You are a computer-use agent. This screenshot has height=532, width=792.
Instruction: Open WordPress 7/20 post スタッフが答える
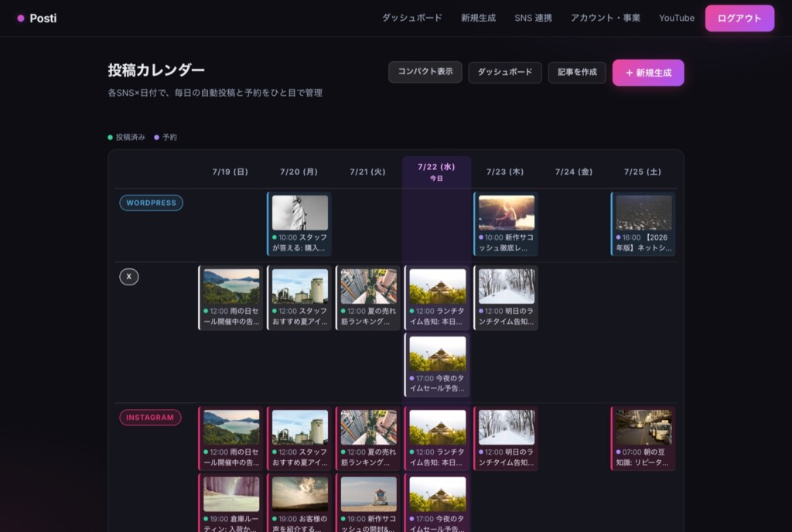(299, 223)
